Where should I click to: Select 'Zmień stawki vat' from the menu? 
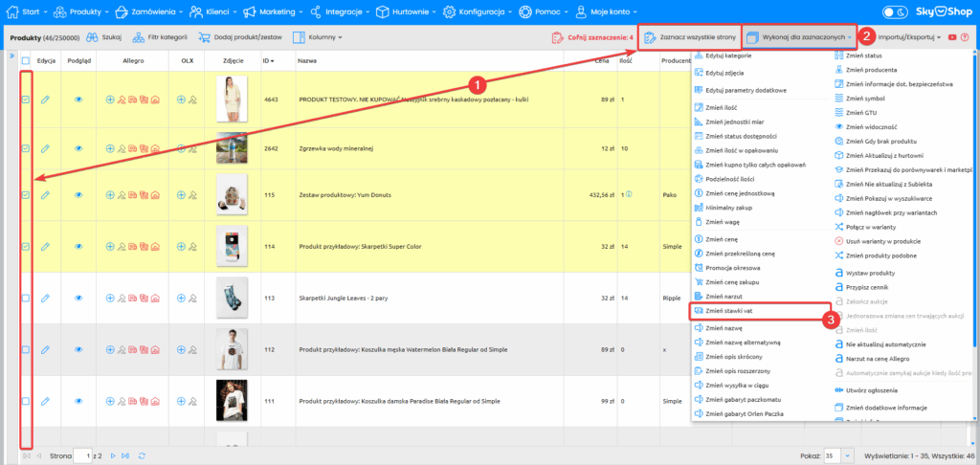729,312
